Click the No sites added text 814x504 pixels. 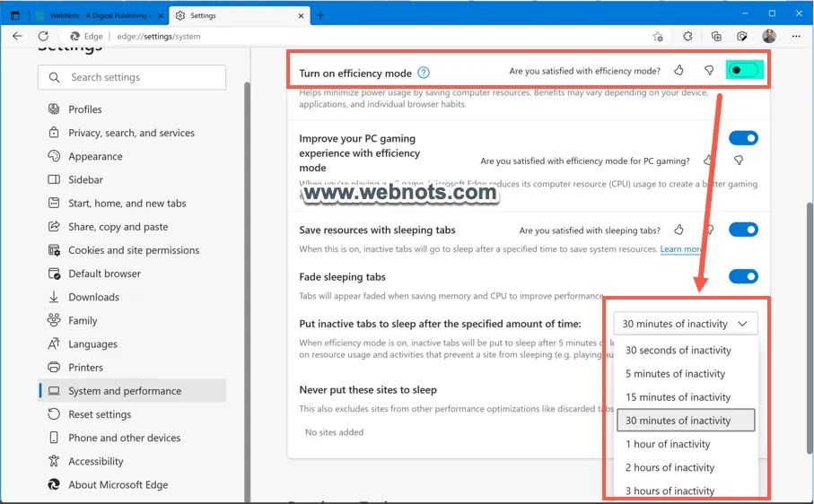coord(335,432)
